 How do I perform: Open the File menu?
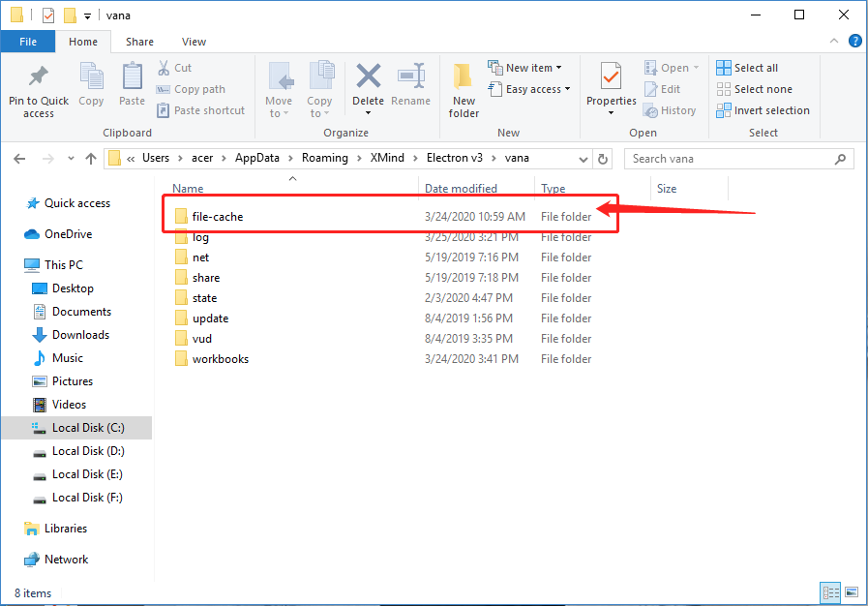click(x=28, y=42)
